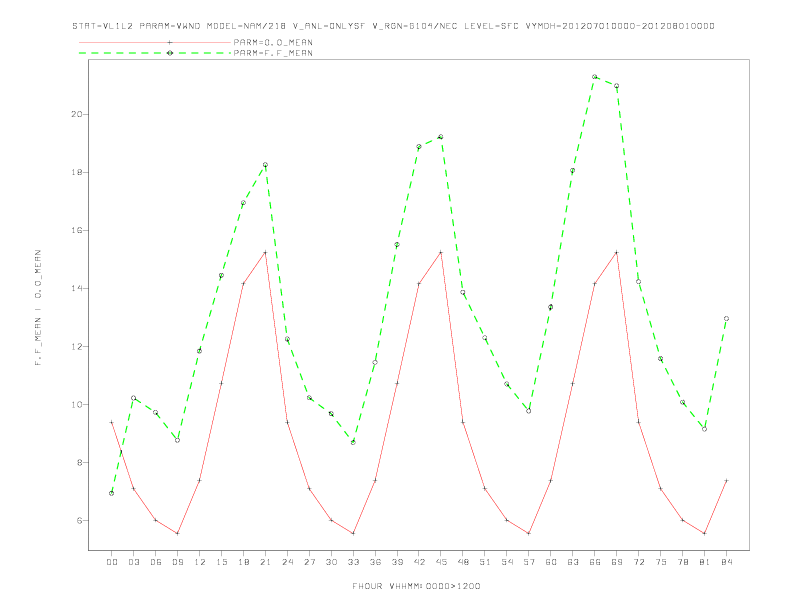Click the y-axis tick label 20
This screenshot has height=612, width=792.
76,114
